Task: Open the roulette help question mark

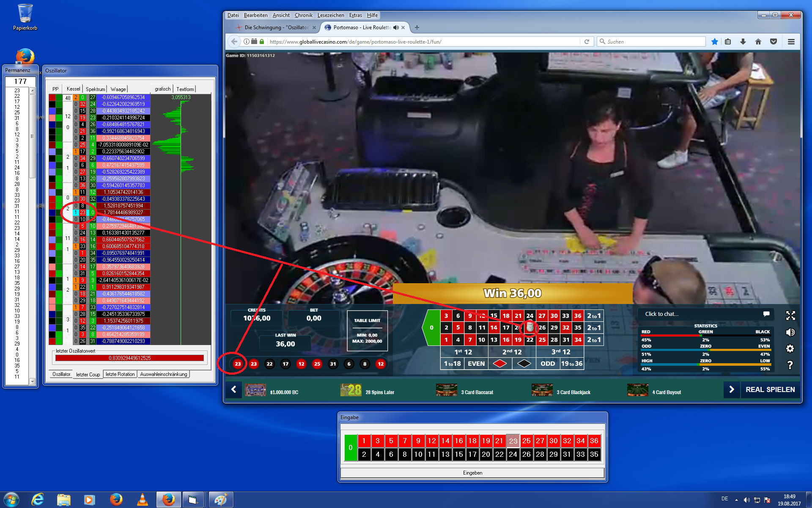Action: (x=790, y=365)
